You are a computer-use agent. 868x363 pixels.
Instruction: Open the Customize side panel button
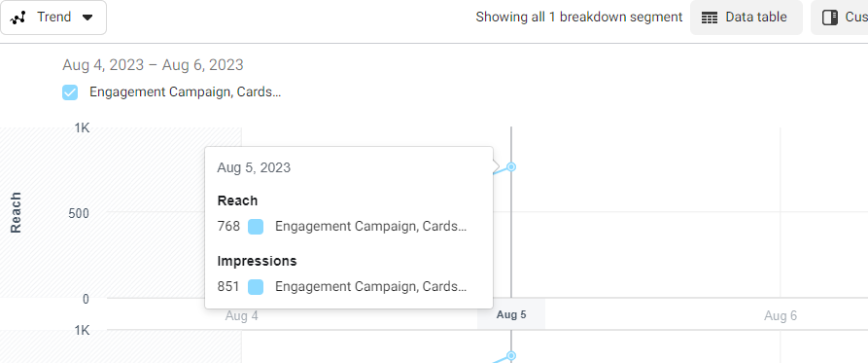840,18
